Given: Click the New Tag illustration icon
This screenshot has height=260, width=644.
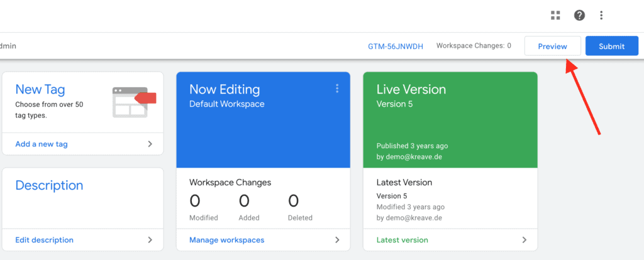Looking at the screenshot, I should pyautogui.click(x=135, y=102).
